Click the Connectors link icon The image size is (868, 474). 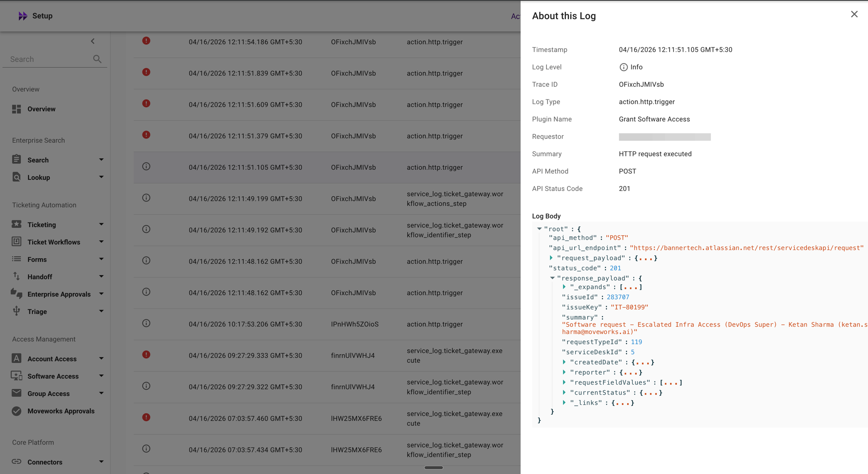coord(16,462)
